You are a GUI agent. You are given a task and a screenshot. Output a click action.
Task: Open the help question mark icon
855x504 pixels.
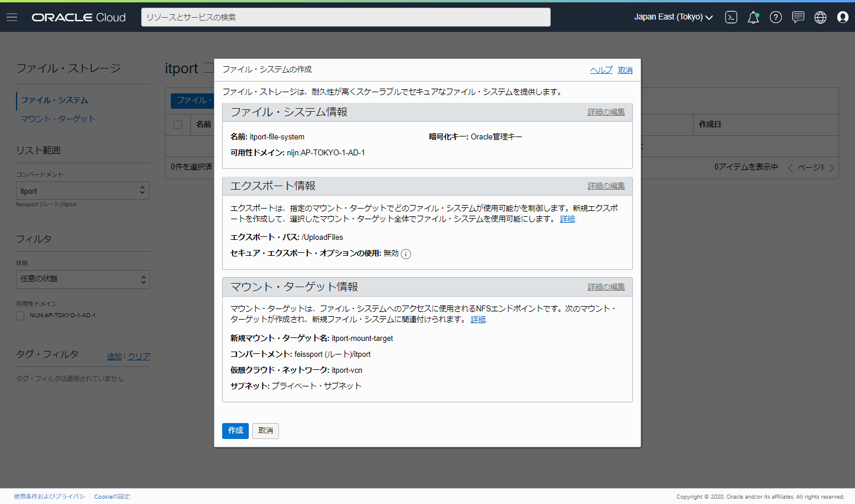(776, 17)
